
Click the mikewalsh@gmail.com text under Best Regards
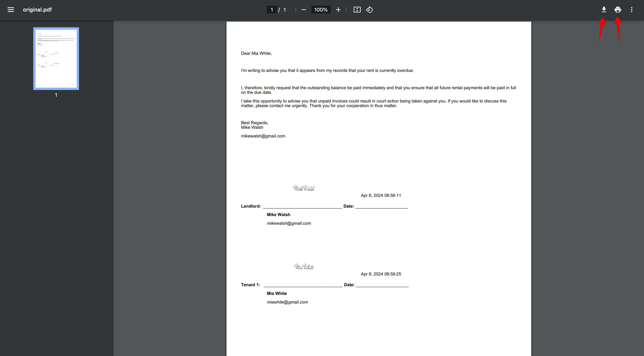tap(263, 136)
